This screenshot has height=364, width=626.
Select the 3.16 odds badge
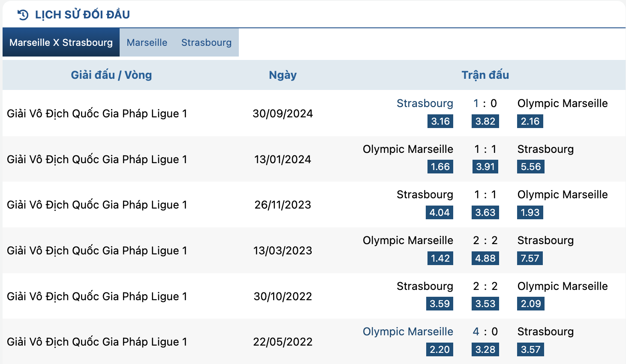[x=440, y=121]
